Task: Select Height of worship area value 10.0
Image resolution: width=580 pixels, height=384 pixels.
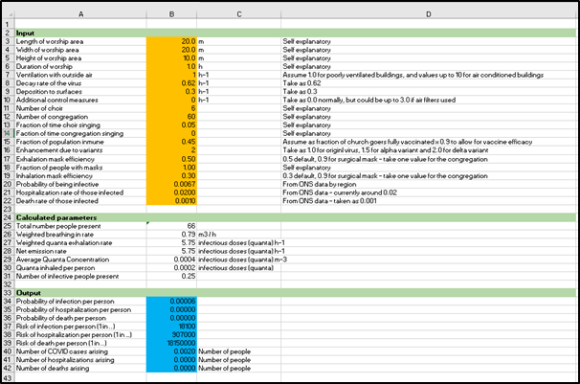Action: (x=172, y=58)
